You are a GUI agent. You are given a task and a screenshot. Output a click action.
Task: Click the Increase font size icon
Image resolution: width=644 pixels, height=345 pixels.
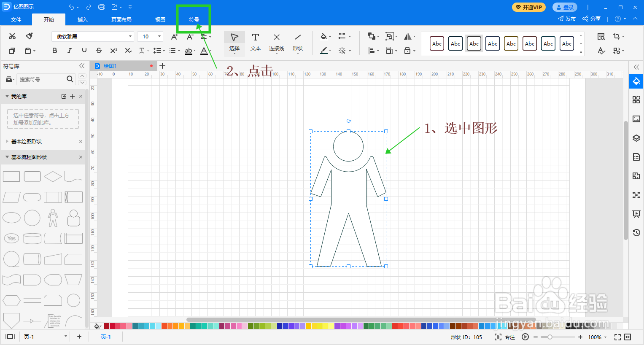[x=174, y=37]
